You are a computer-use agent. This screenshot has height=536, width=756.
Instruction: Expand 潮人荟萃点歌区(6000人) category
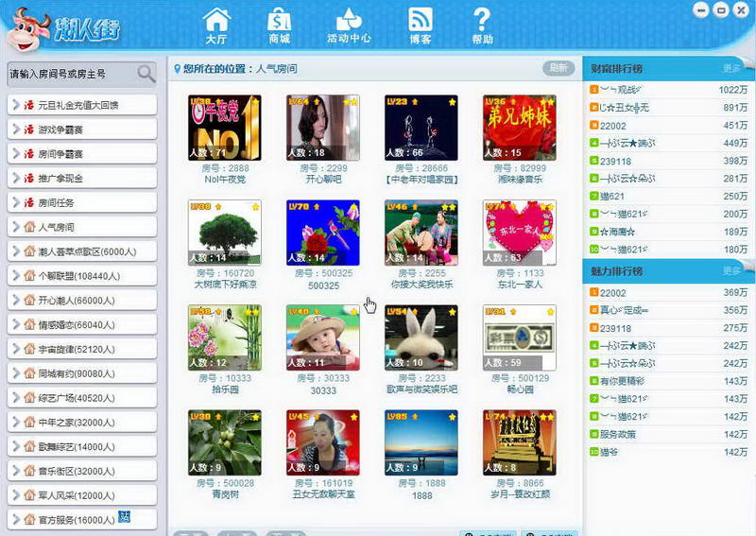pyautogui.click(x=82, y=251)
